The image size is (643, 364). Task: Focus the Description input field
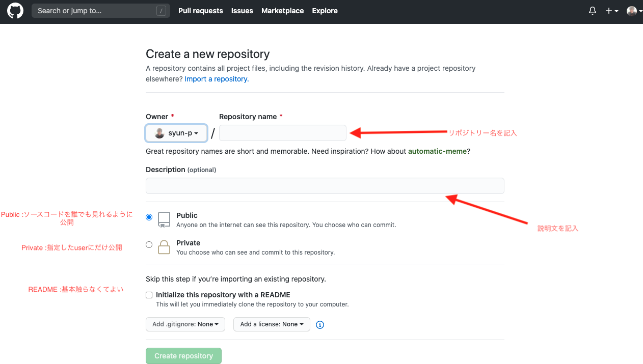click(325, 186)
